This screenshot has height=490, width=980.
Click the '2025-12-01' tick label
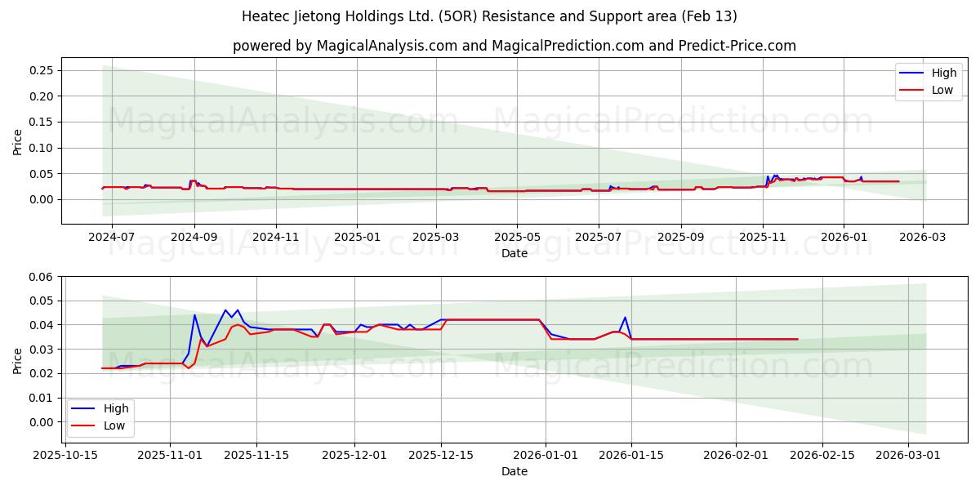355,456
